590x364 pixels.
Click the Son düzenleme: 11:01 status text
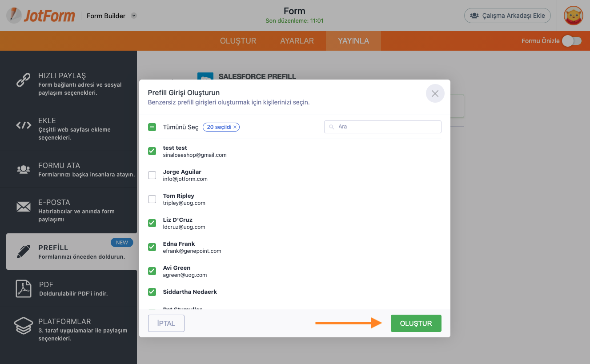(294, 21)
